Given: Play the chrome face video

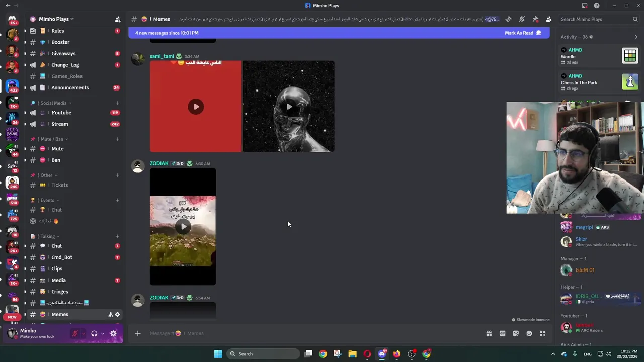Looking at the screenshot, I should pyautogui.click(x=289, y=107).
